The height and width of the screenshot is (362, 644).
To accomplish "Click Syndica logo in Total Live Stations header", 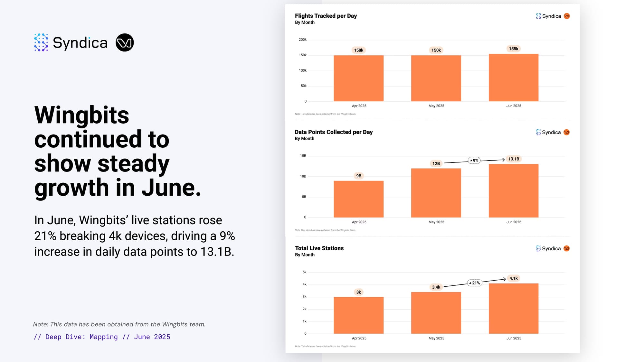I will pos(548,248).
